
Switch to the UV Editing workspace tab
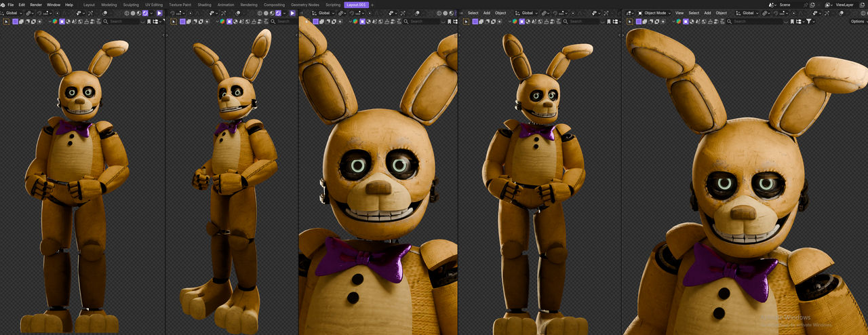point(154,5)
